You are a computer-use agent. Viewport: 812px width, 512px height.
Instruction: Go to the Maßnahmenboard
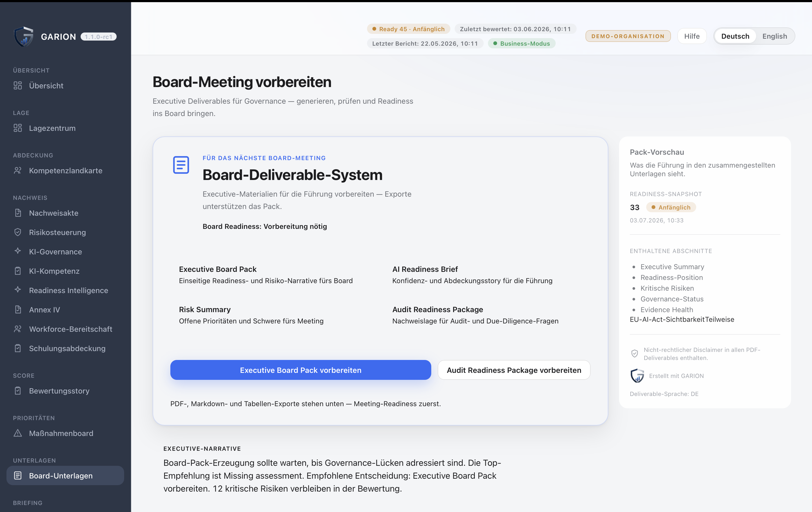point(65,433)
